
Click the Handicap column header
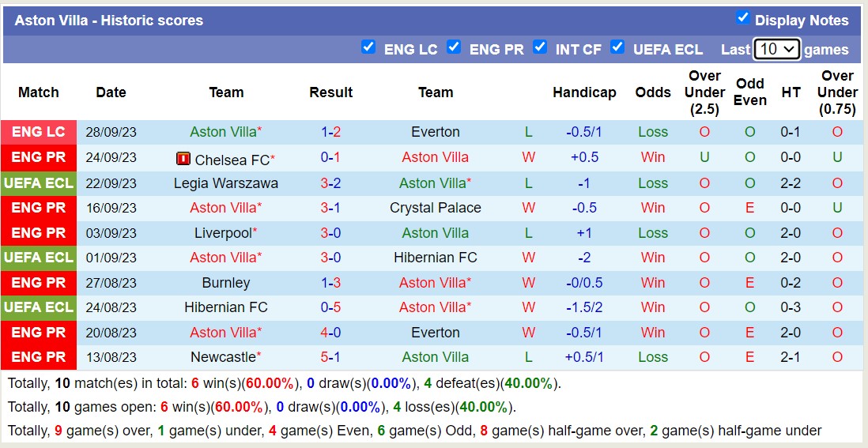tap(584, 92)
